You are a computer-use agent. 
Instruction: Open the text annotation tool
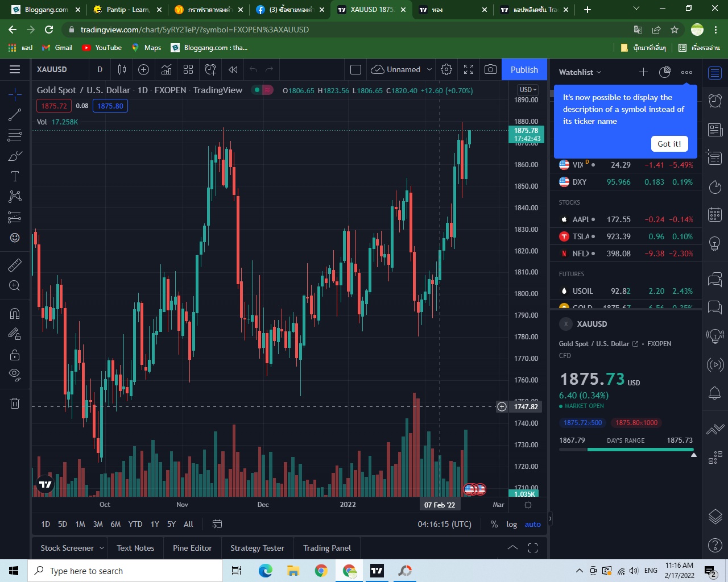click(x=15, y=176)
